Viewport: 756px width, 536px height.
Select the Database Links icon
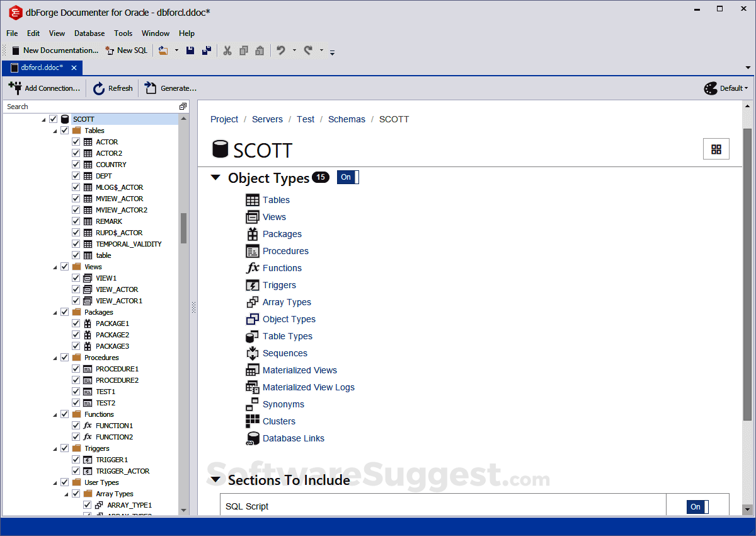[x=251, y=438]
